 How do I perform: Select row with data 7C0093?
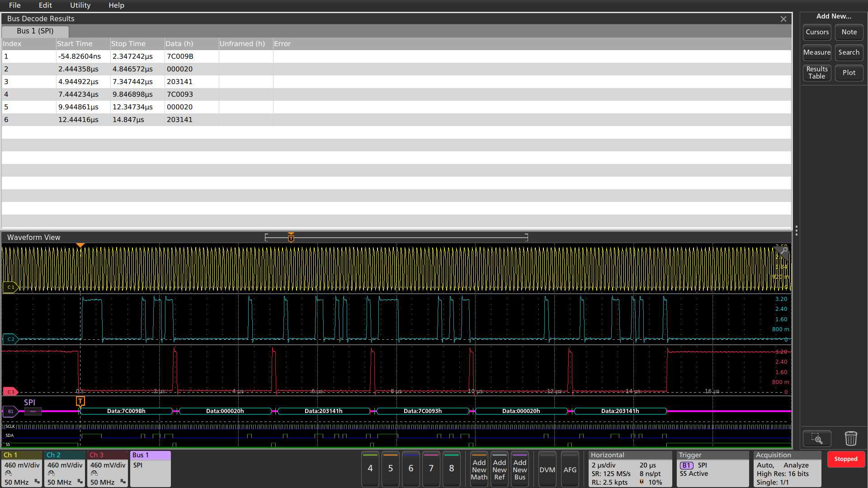click(179, 94)
